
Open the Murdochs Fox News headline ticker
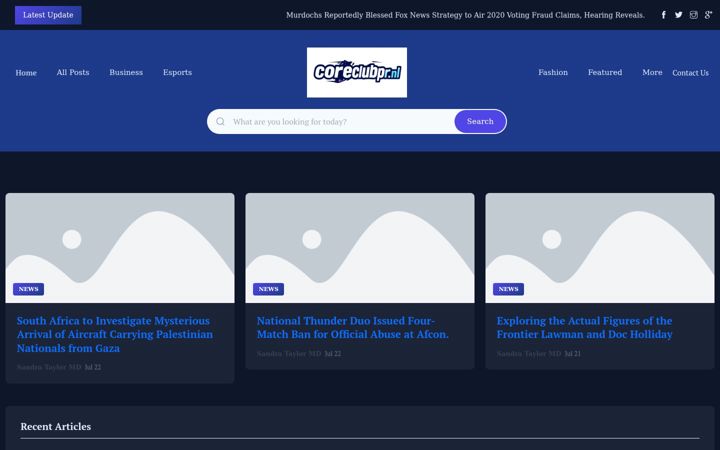(465, 15)
